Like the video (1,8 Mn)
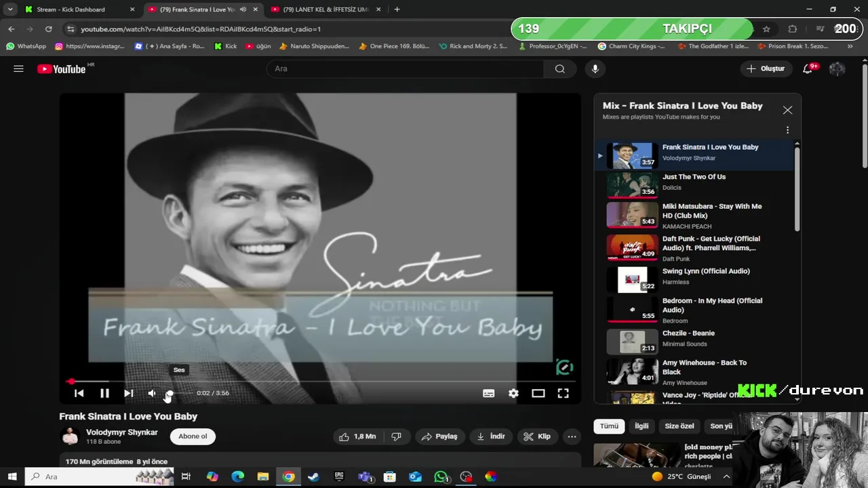Screen dimensions: 868x488 point(359,436)
